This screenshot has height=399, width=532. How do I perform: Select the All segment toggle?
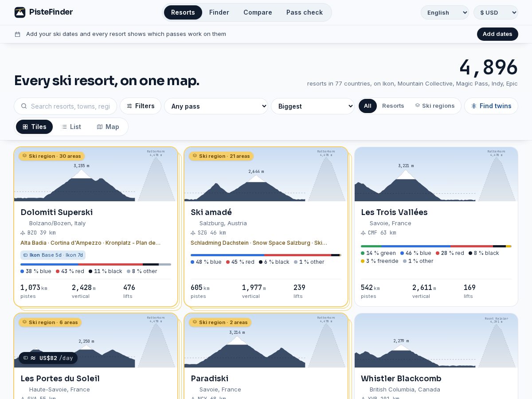[x=368, y=106]
